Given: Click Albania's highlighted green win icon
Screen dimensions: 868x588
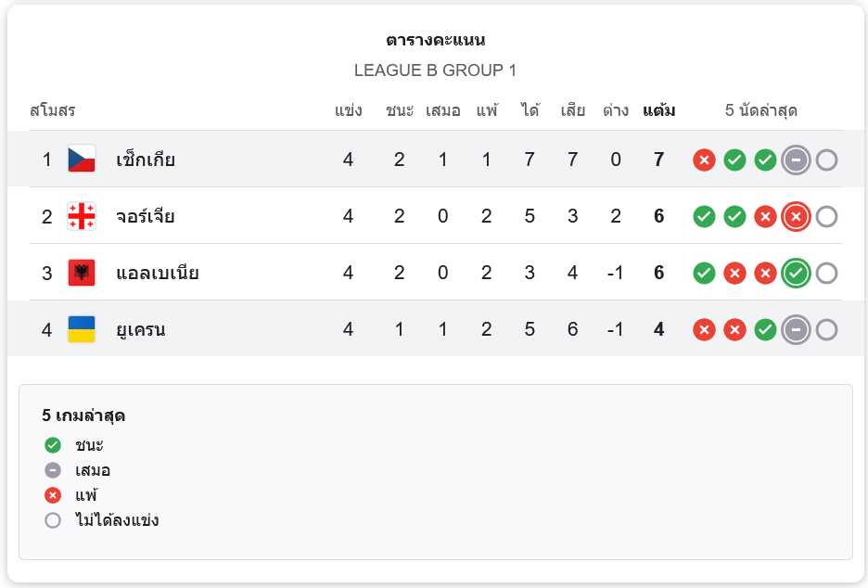Looking at the screenshot, I should click(796, 274).
